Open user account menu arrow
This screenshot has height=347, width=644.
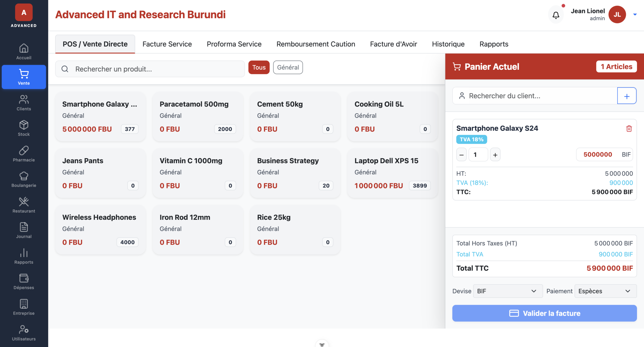(x=635, y=15)
